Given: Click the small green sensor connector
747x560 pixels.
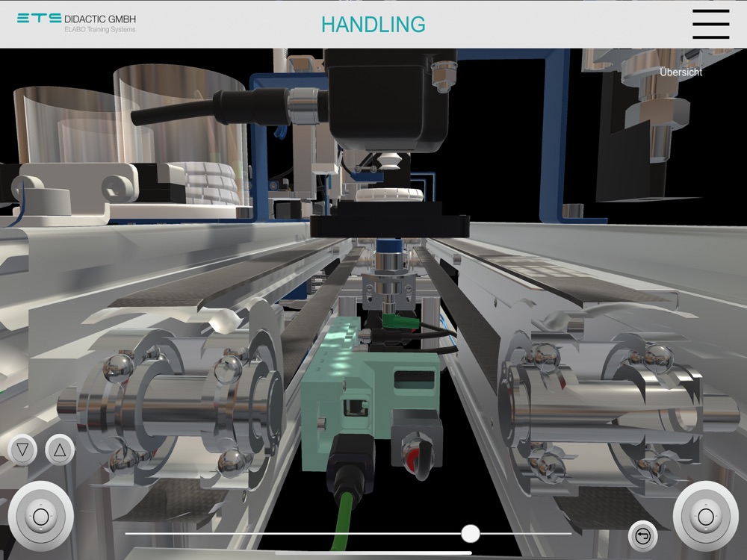Looking at the screenshot, I should coord(400,321).
